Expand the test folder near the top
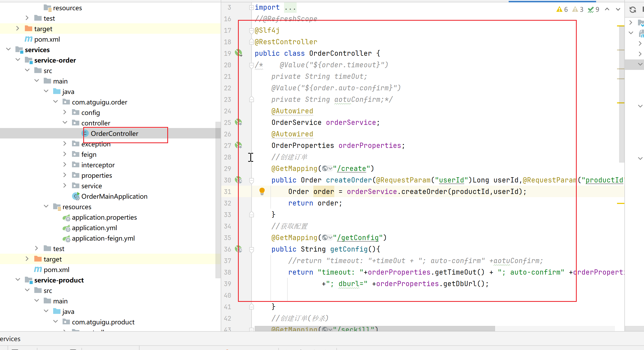644x350 pixels. click(27, 18)
